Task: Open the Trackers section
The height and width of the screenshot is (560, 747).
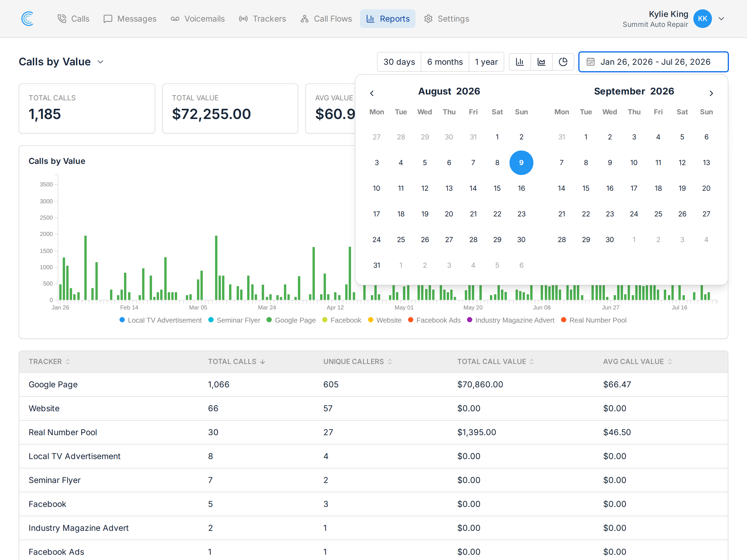Action: point(262,19)
